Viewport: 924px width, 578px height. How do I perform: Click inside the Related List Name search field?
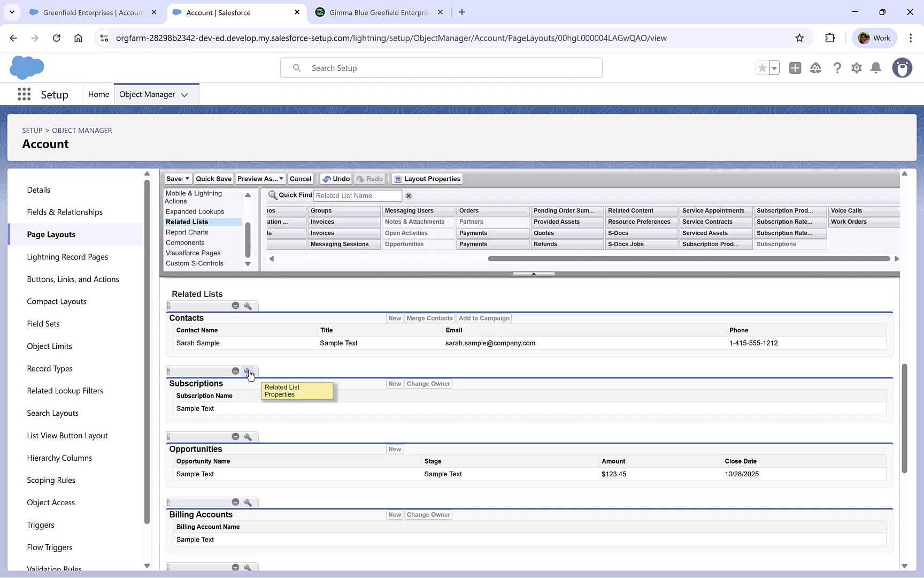[x=357, y=195]
